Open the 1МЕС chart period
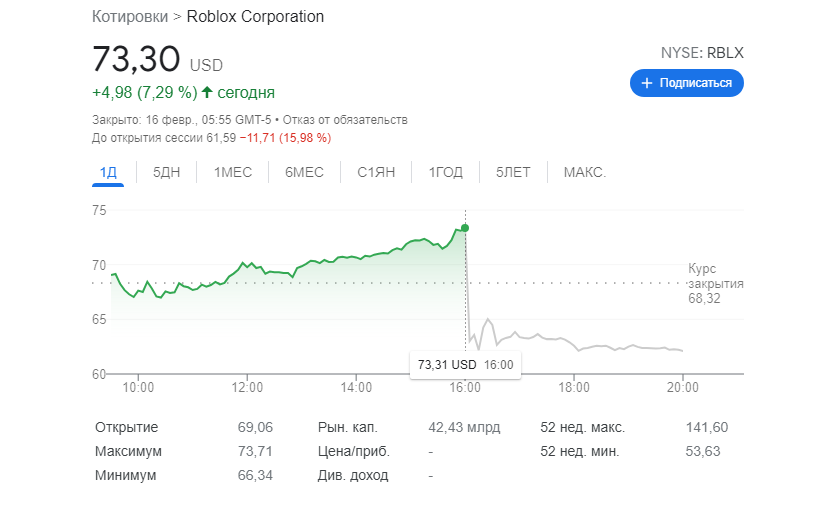 click(x=233, y=172)
